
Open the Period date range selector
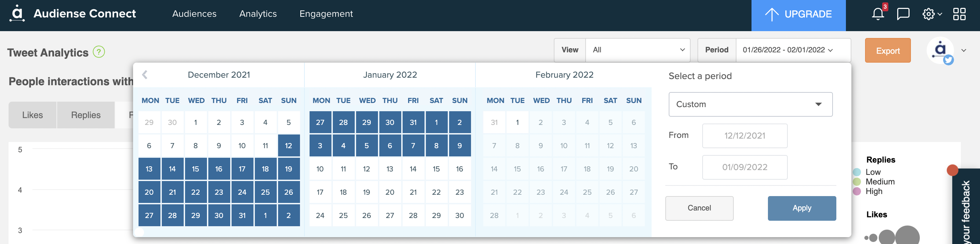pyautogui.click(x=793, y=50)
